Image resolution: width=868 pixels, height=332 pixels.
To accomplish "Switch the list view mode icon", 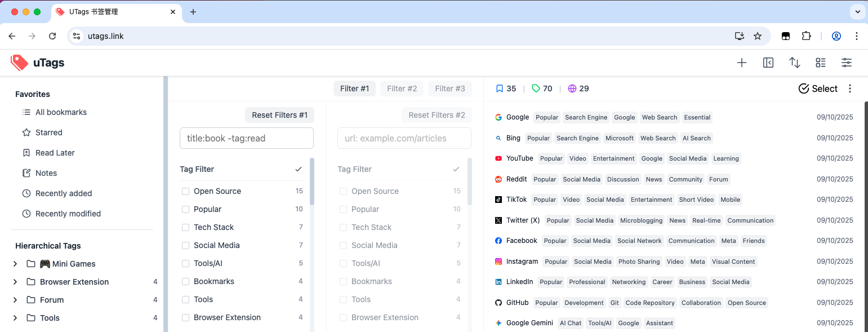I will tap(821, 63).
